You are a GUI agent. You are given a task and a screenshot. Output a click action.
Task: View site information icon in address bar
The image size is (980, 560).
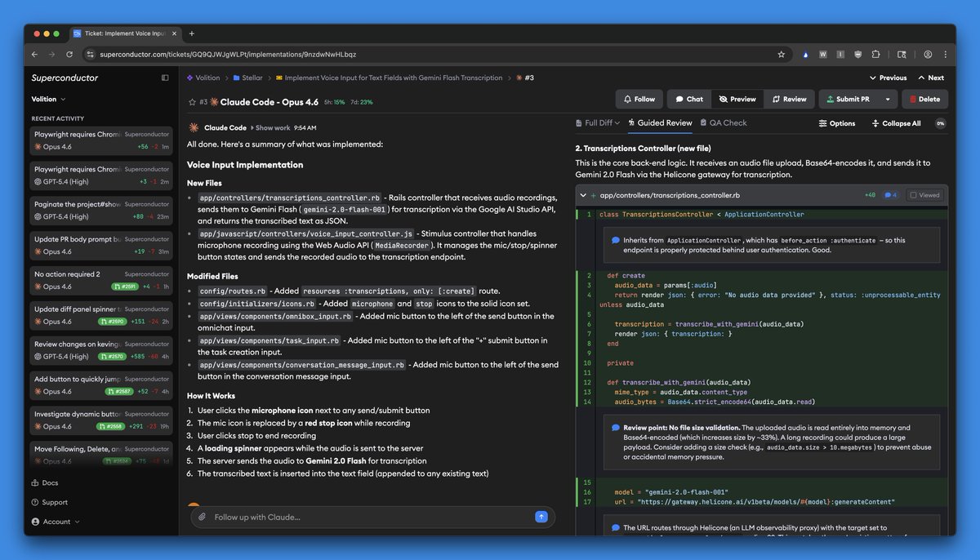click(x=89, y=55)
